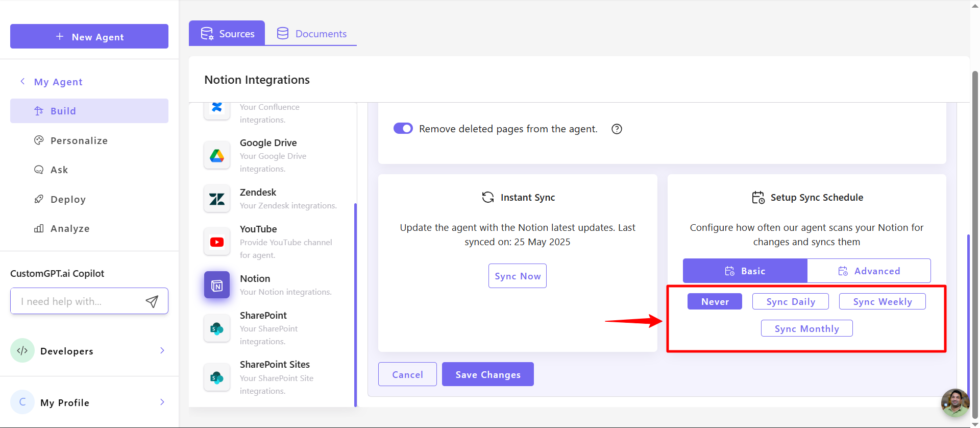This screenshot has height=428, width=980.
Task: Click the SharePoint Sites icon
Action: point(217,377)
